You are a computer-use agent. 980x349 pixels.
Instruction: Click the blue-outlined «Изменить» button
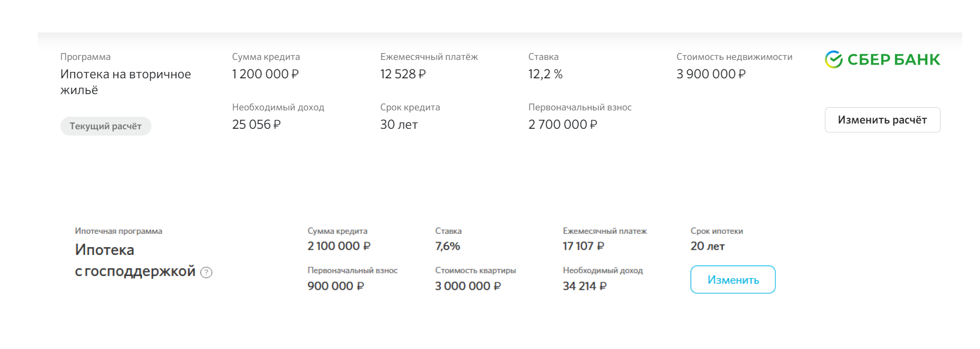pos(732,280)
